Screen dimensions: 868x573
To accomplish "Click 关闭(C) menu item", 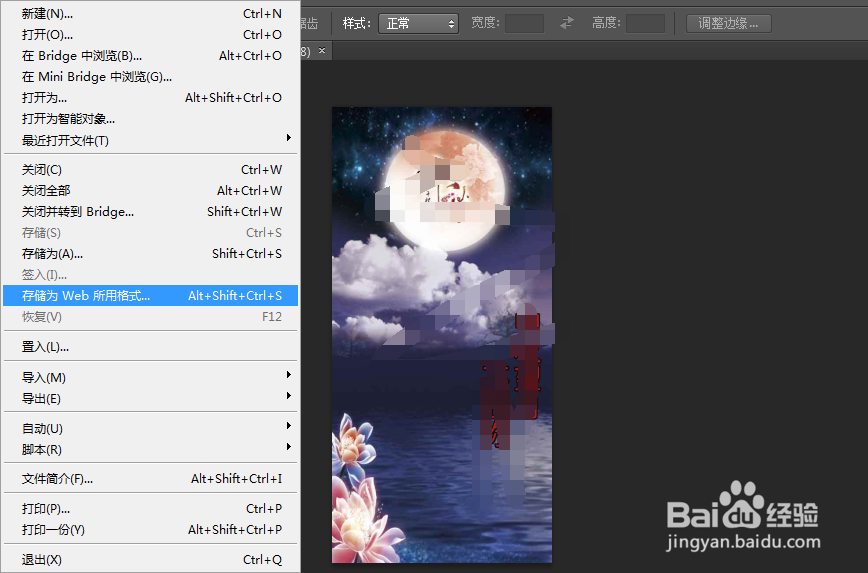I will tap(151, 170).
